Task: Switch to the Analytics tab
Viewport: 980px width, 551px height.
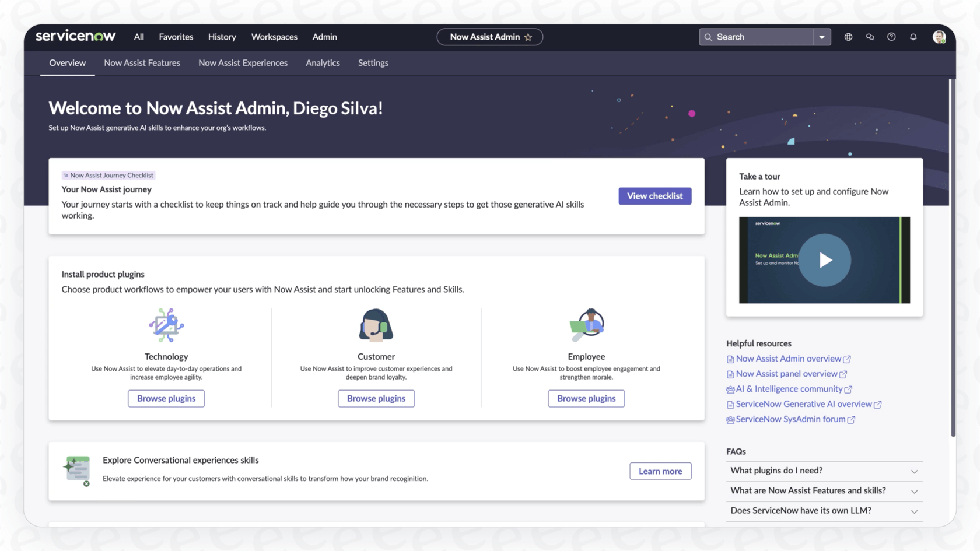Action: (x=323, y=63)
